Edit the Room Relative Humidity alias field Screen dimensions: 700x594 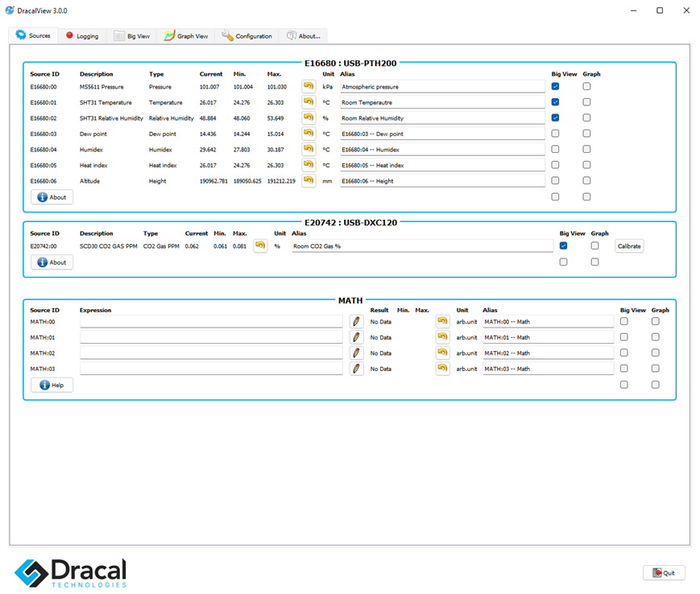(x=442, y=118)
